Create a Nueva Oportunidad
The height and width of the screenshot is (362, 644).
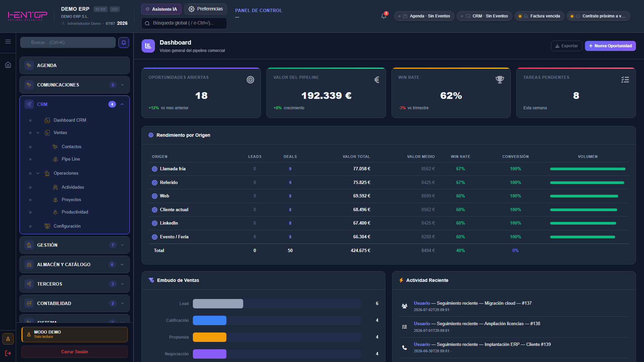pyautogui.click(x=610, y=46)
